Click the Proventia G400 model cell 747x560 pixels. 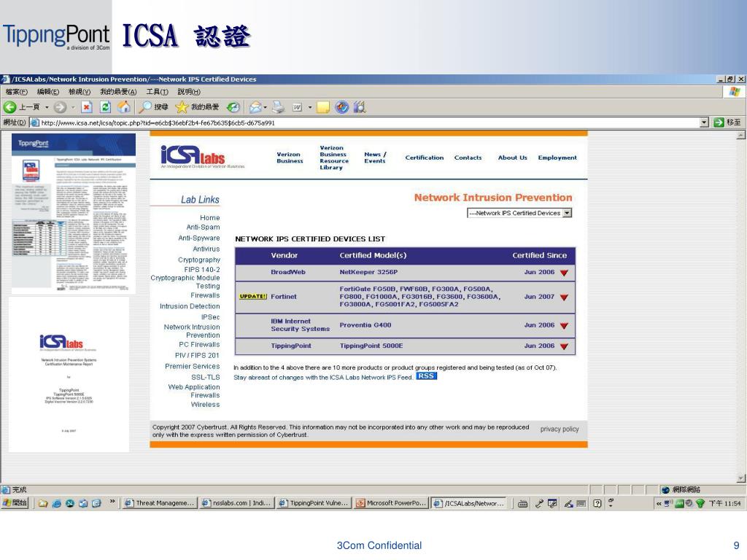click(x=365, y=325)
